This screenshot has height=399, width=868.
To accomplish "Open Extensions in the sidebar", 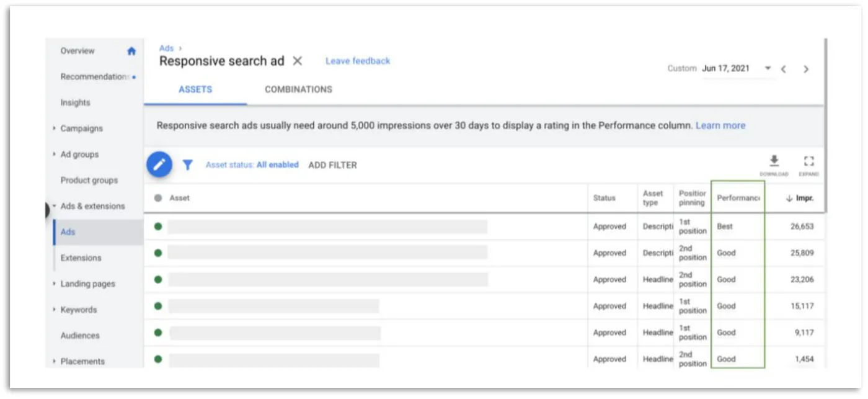I will coord(81,258).
